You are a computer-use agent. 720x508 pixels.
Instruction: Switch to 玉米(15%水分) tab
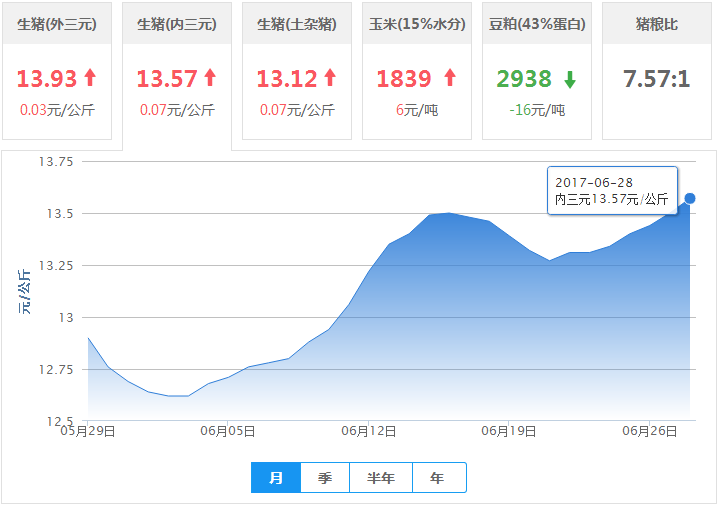[x=417, y=24]
